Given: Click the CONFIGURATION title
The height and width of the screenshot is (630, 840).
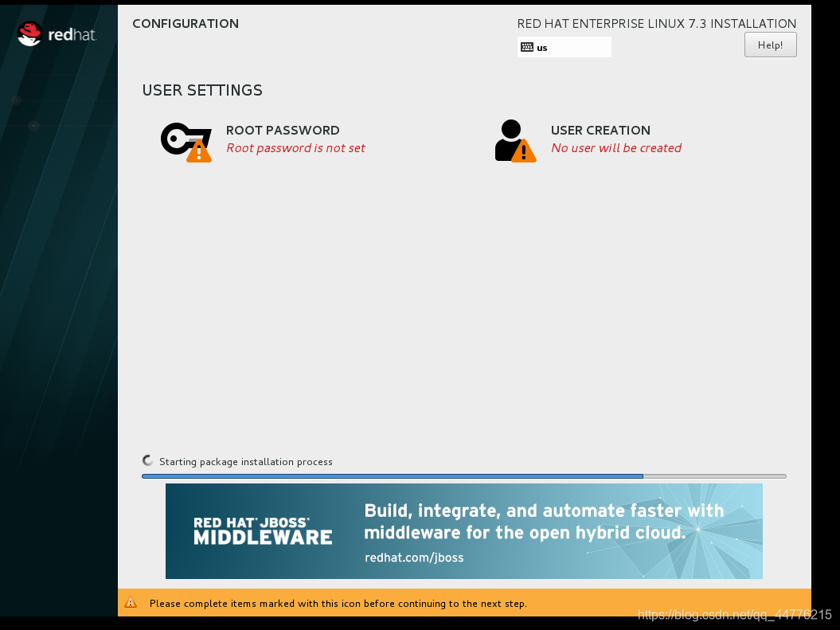Looking at the screenshot, I should click(x=186, y=24).
